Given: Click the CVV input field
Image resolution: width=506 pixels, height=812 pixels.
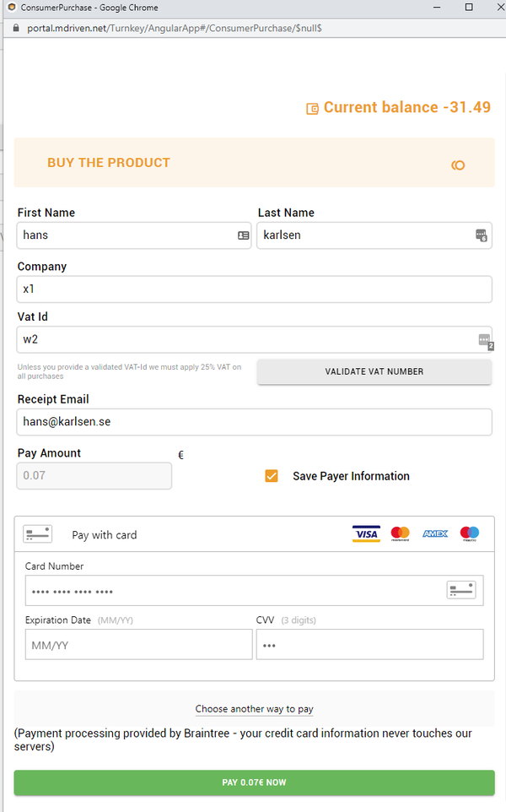Looking at the screenshot, I should click(x=370, y=645).
